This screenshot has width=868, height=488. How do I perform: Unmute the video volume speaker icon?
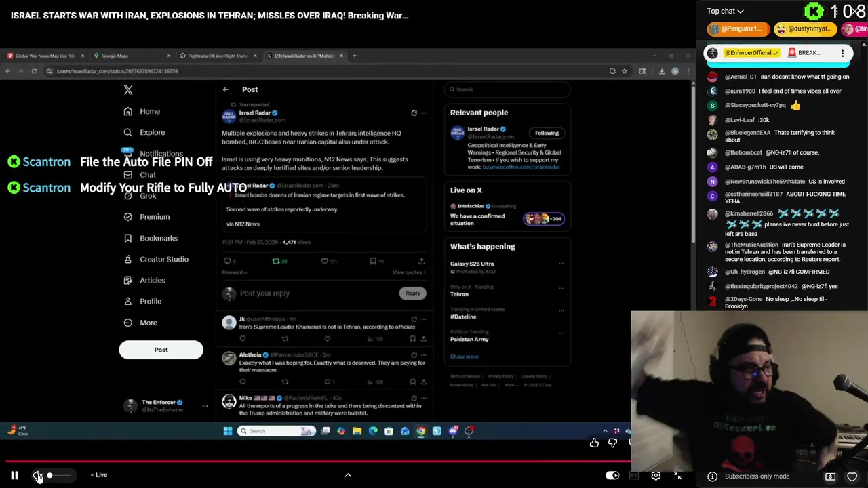[37, 475]
